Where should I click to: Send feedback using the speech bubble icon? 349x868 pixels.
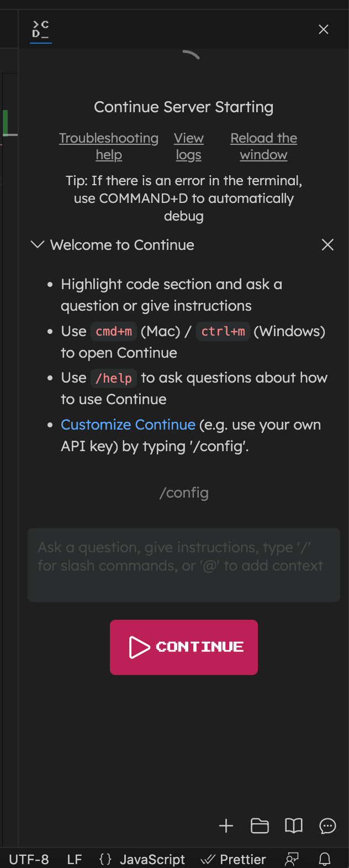327,826
